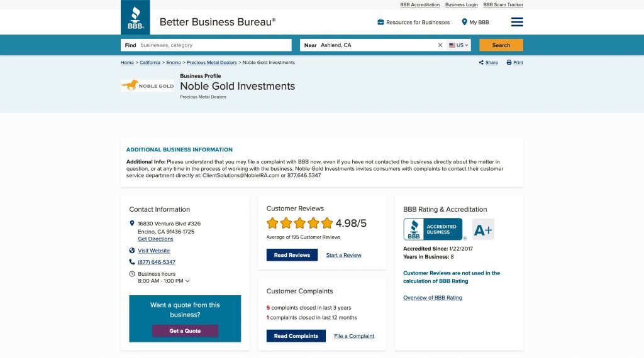Open Resources for Businesses menu
The height and width of the screenshot is (358, 644).
pos(414,22)
